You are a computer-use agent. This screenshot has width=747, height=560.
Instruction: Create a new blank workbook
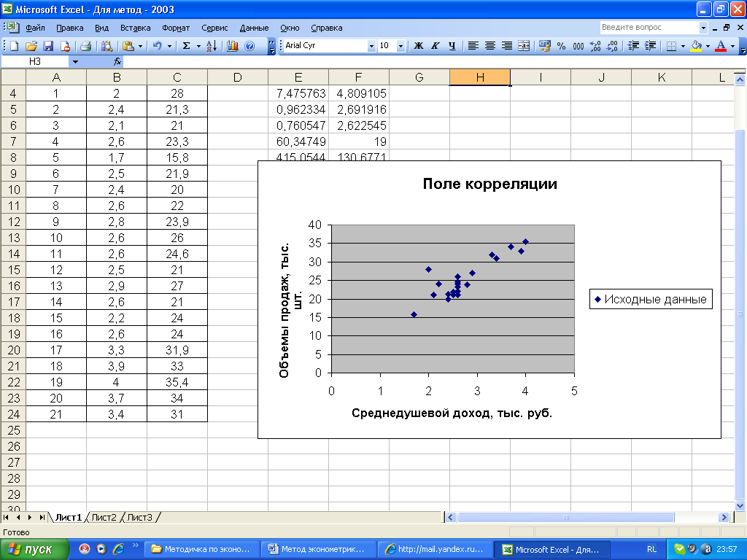15,46
